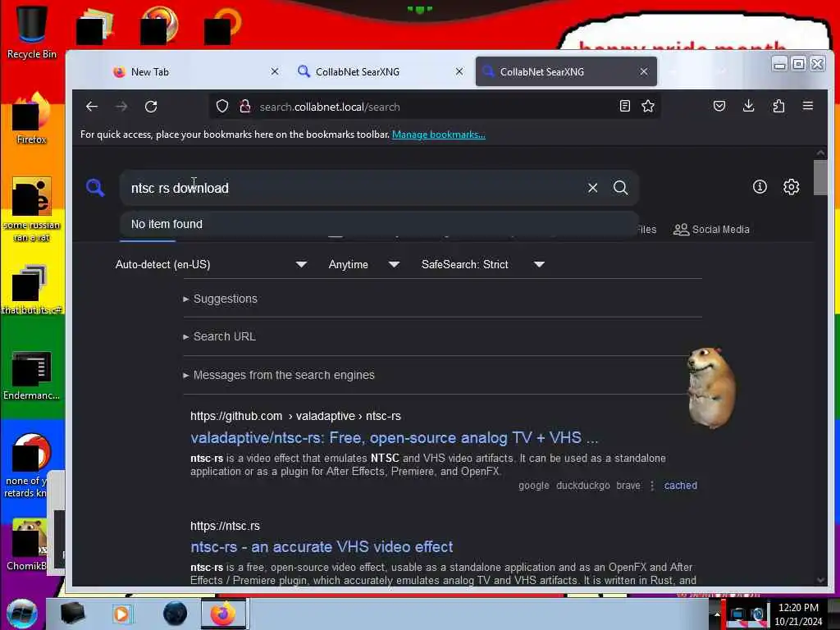Viewport: 840px width, 630px height.
Task: Click the duckduckgo engine label
Action: click(583, 486)
